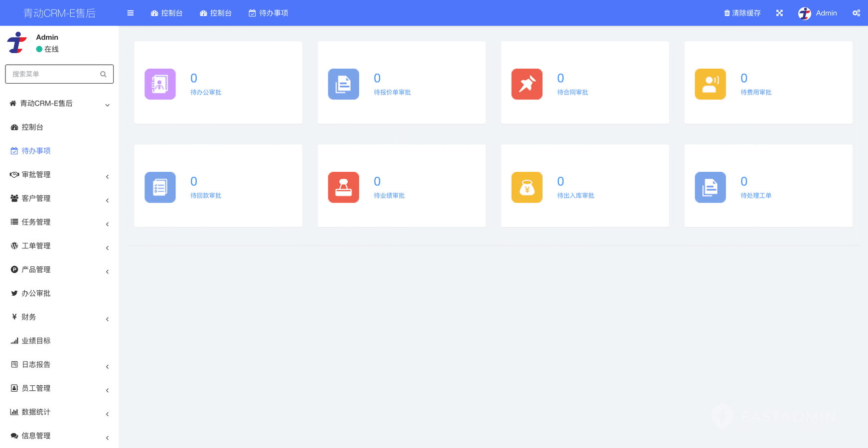868x448 pixels.
Task: Click the red stamp 待业绩审批 icon
Action: click(343, 187)
